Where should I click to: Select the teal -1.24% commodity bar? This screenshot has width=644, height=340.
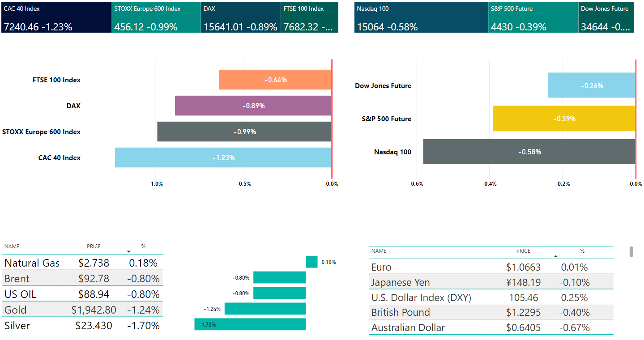coord(265,309)
